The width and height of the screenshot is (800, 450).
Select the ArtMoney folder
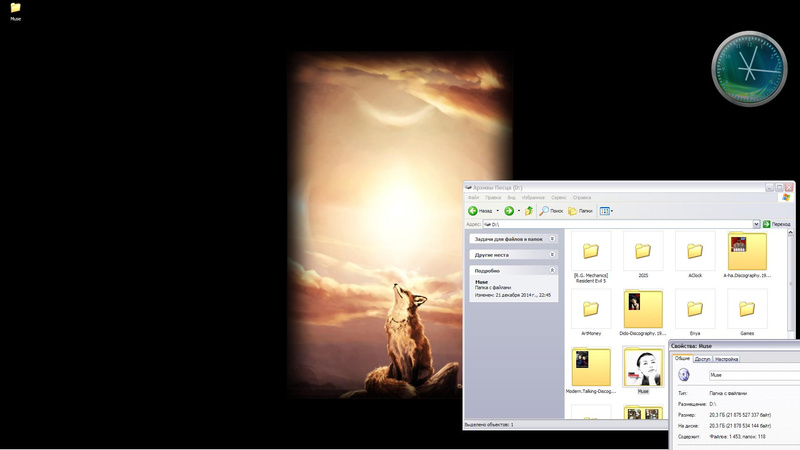point(591,309)
